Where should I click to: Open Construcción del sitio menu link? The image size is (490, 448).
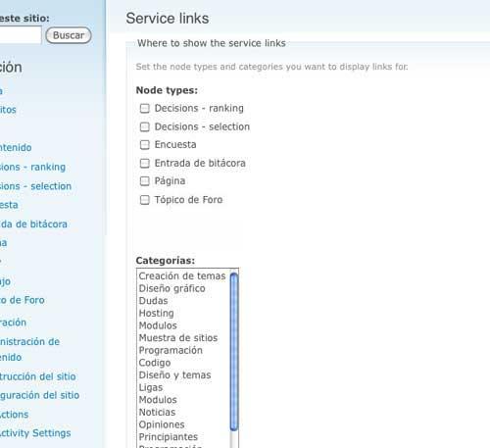point(37,376)
